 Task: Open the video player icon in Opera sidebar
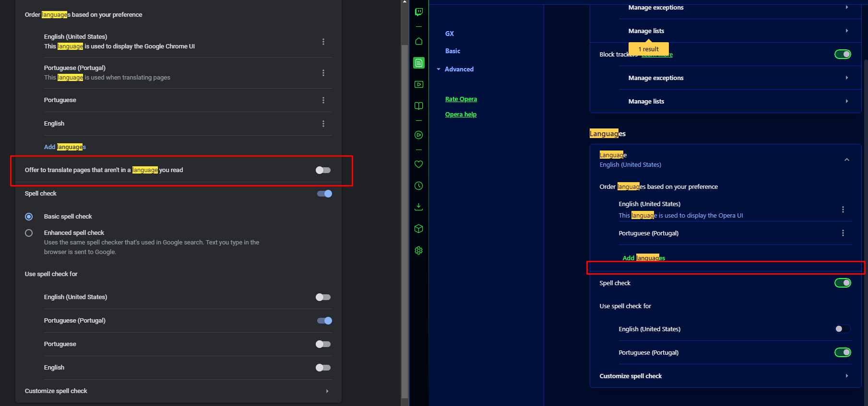click(x=419, y=84)
